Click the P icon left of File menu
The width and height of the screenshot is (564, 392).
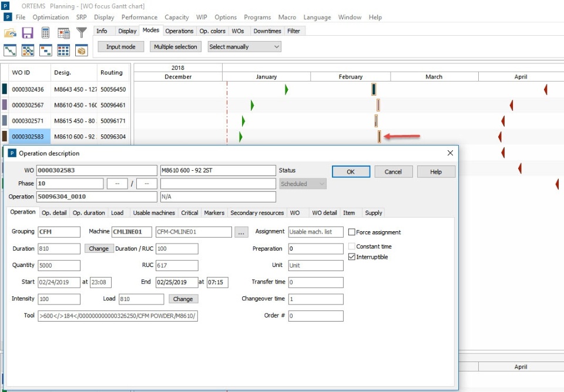pyautogui.click(x=8, y=17)
